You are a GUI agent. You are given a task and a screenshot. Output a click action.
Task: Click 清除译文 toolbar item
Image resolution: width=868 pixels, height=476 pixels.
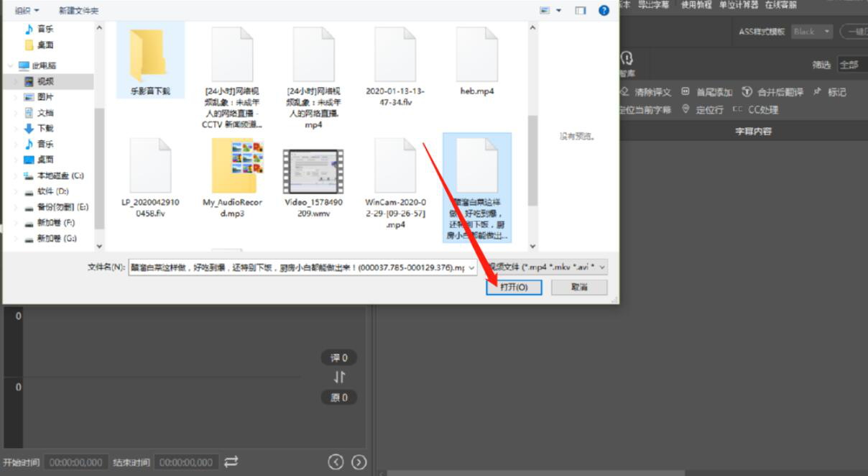click(645, 92)
